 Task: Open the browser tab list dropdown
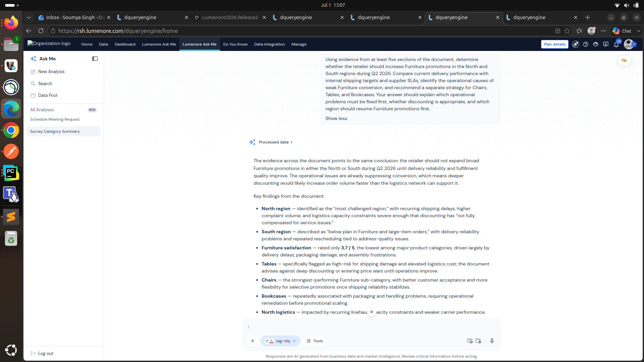click(x=29, y=17)
